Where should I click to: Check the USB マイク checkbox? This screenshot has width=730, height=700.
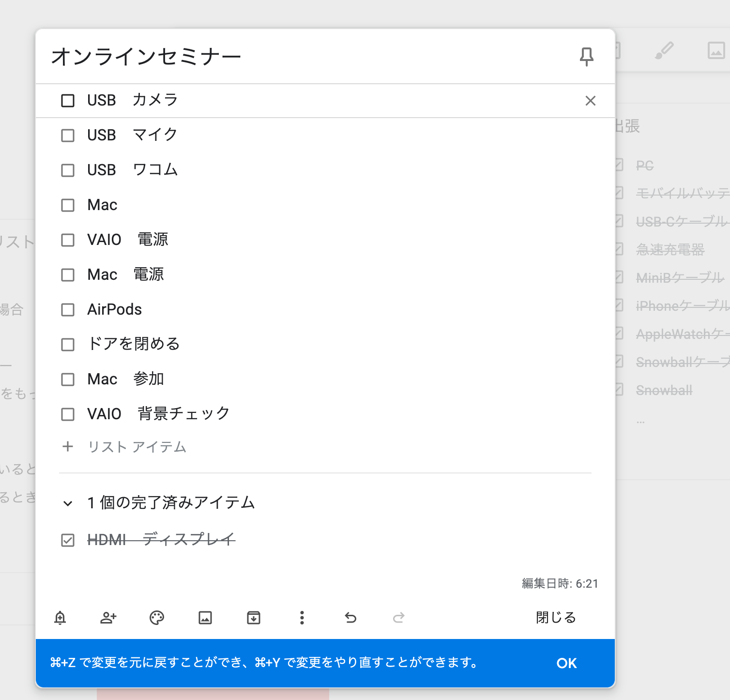68,136
